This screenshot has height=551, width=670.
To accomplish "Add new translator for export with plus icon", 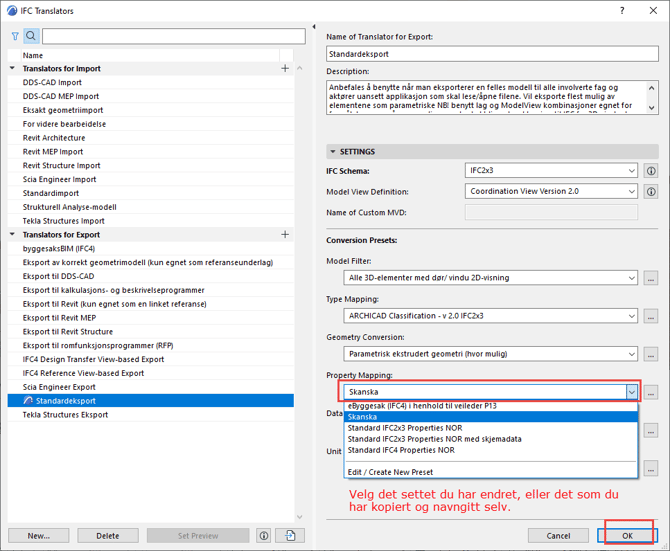I will coord(285,235).
